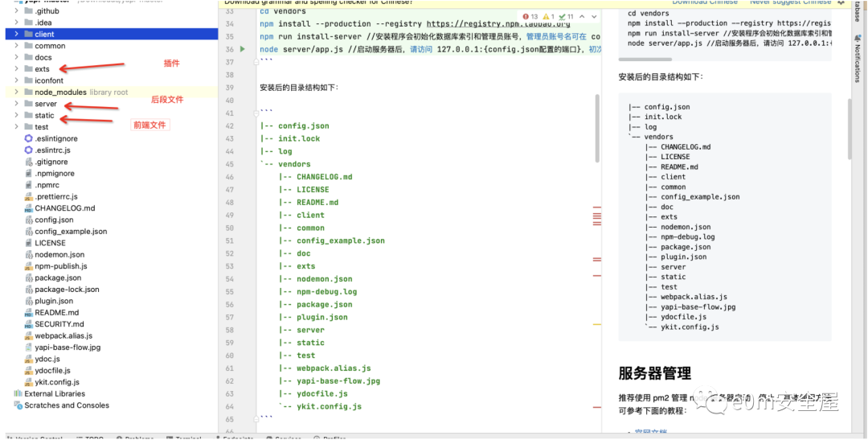
Task: Expand the exts folder chevron
Action: (x=17, y=69)
